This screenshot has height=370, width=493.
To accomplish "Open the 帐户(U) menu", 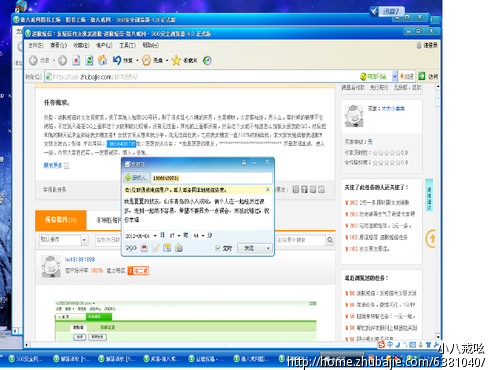I will 104,45.
